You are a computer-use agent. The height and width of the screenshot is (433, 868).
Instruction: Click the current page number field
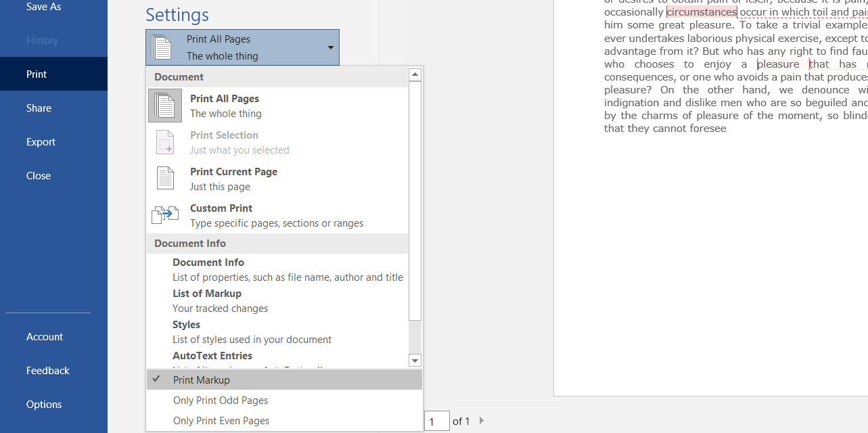tap(437, 421)
